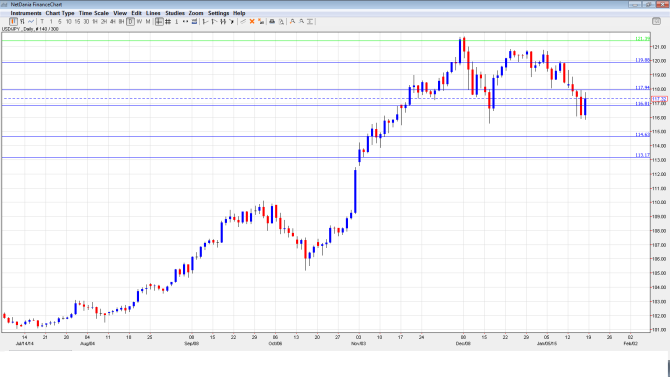The image size is (670, 377).
Task: Select the Daily (D) time scale
Action: tap(130, 21)
